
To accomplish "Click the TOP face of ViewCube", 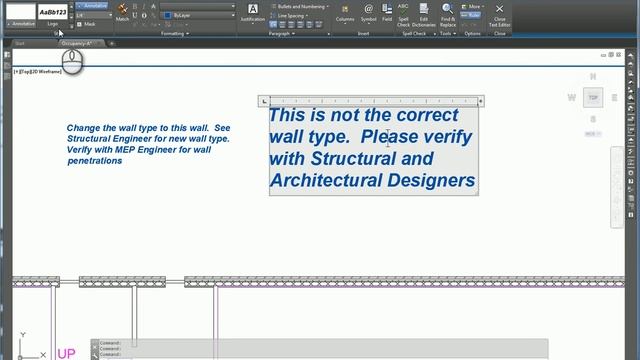I will (593, 98).
